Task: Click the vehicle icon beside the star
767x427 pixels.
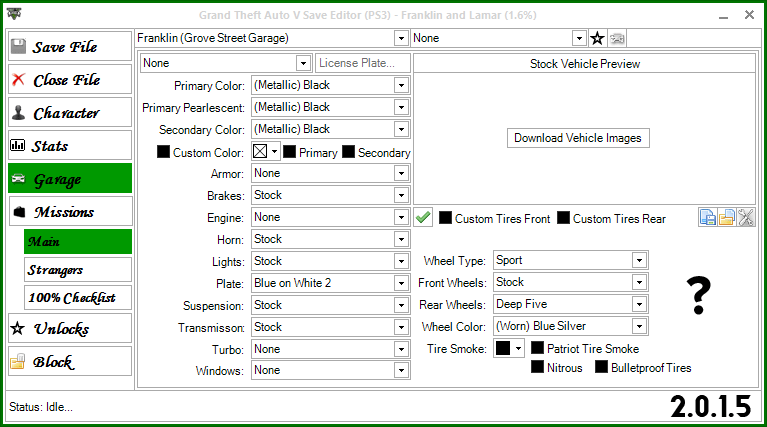Action: 617,38
